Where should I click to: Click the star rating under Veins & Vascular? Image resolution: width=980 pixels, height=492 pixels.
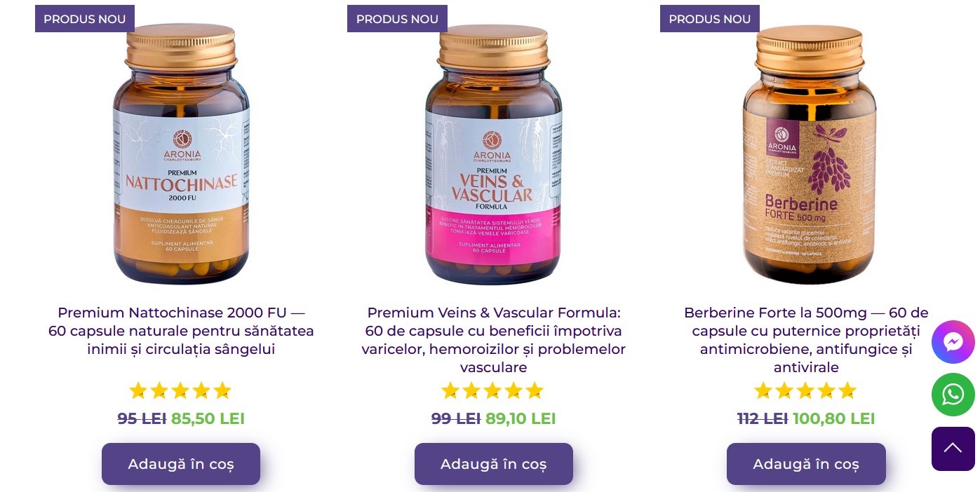tap(492, 390)
